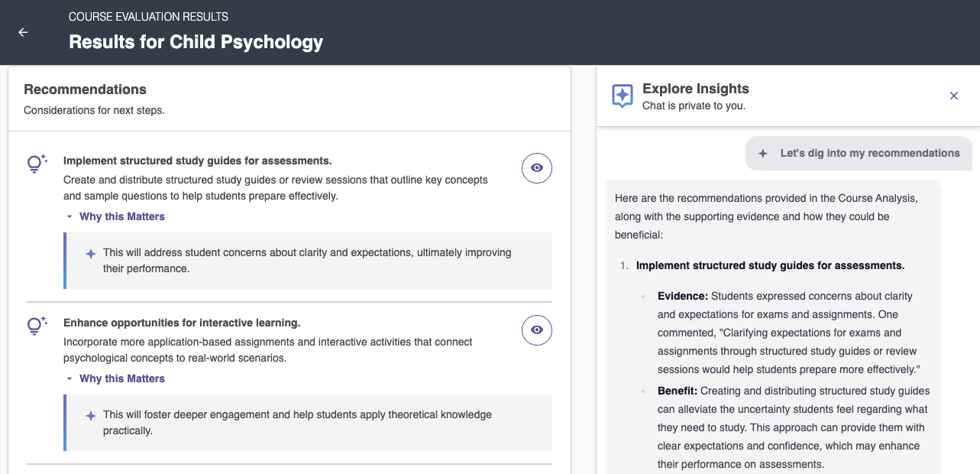Screen dimensions: 980x474
Task: Close the Explore Insights panel
Action: click(953, 96)
